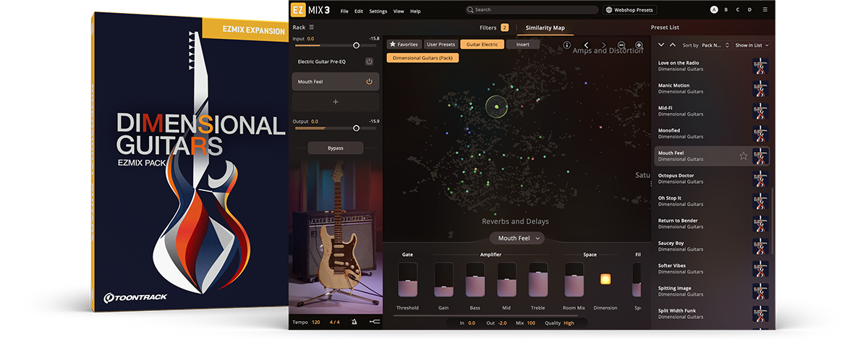Remove Dimensional Guitars (Pack) filter
Viewport: 868px width, 353px height.
pyautogui.click(x=423, y=58)
